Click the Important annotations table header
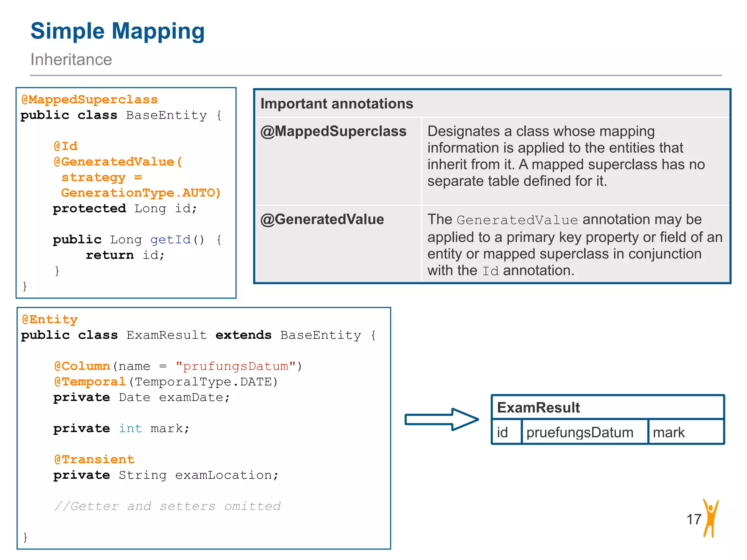The width and height of the screenshot is (747, 560). 337,104
